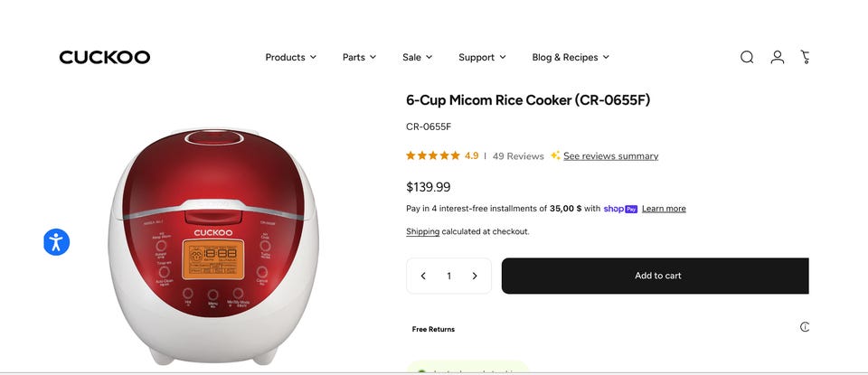The height and width of the screenshot is (375, 868).
Task: Increase quantity with right arrow
Action: pyautogui.click(x=475, y=276)
